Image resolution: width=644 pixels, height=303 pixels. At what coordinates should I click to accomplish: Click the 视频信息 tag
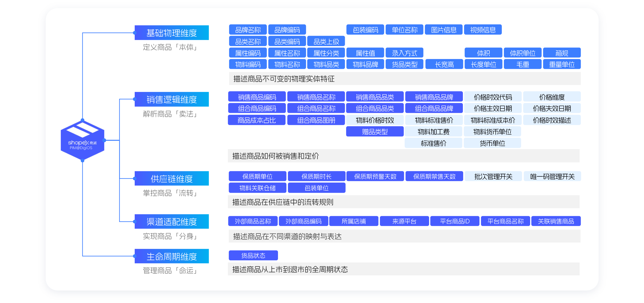(x=483, y=30)
